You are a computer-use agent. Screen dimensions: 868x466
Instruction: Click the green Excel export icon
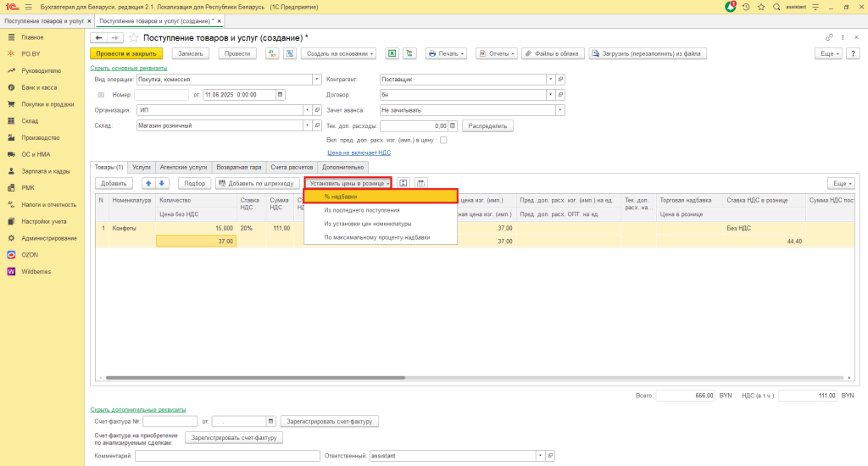392,53
